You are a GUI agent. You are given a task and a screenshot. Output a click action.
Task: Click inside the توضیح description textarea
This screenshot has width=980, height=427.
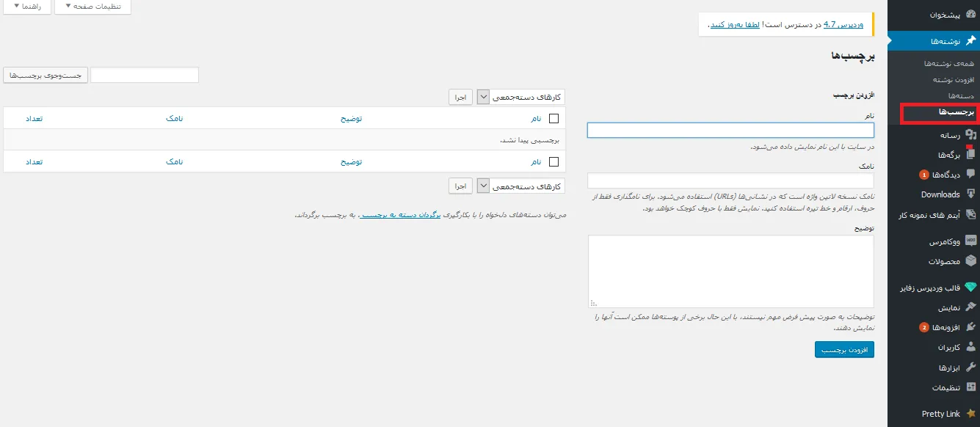(x=730, y=271)
